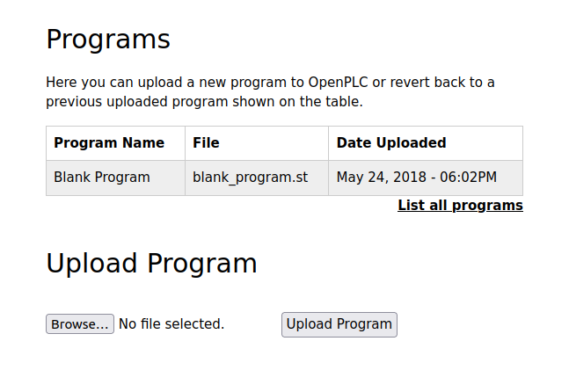
Task: Click the Date Uploaded column header
Action: click(x=391, y=143)
